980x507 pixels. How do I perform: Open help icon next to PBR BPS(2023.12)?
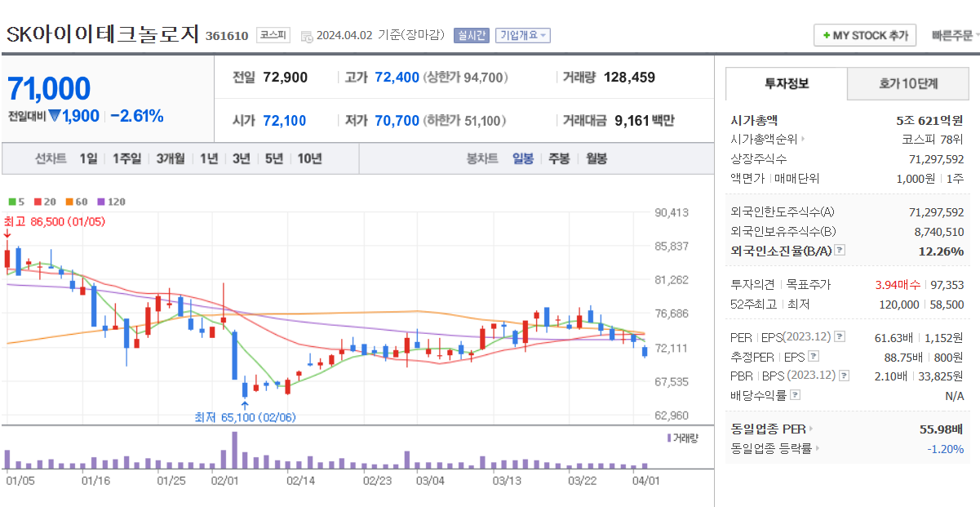coord(845,376)
